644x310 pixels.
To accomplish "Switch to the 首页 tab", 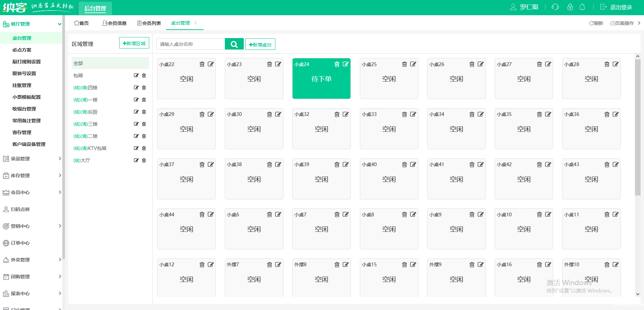I will pos(81,23).
